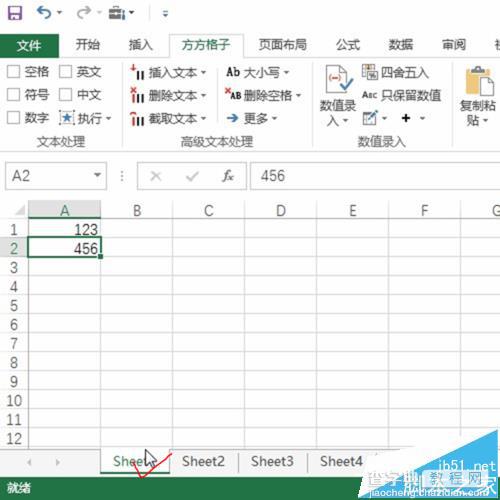This screenshot has width=500, height=500.
Task: Click the previous sheet scroll arrow
Action: 29,462
